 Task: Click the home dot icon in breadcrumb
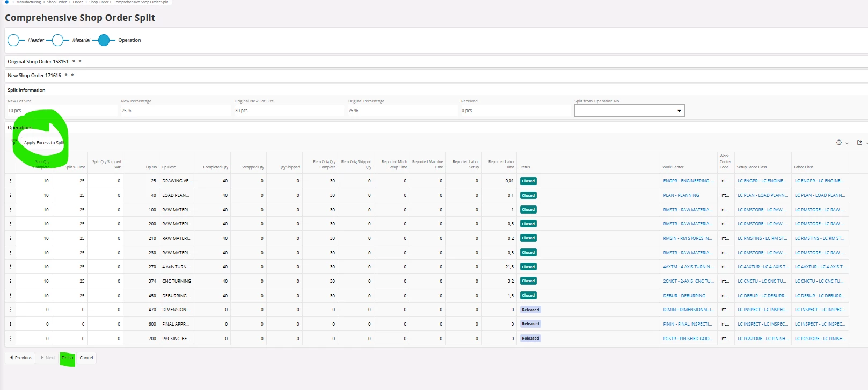point(6,2)
